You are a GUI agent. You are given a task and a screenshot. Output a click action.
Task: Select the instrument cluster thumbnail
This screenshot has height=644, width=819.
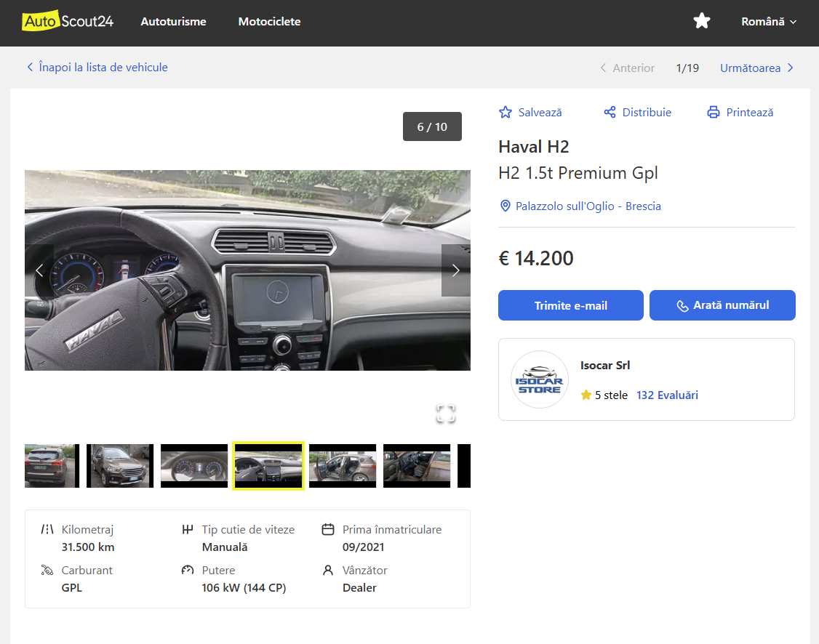click(x=193, y=466)
